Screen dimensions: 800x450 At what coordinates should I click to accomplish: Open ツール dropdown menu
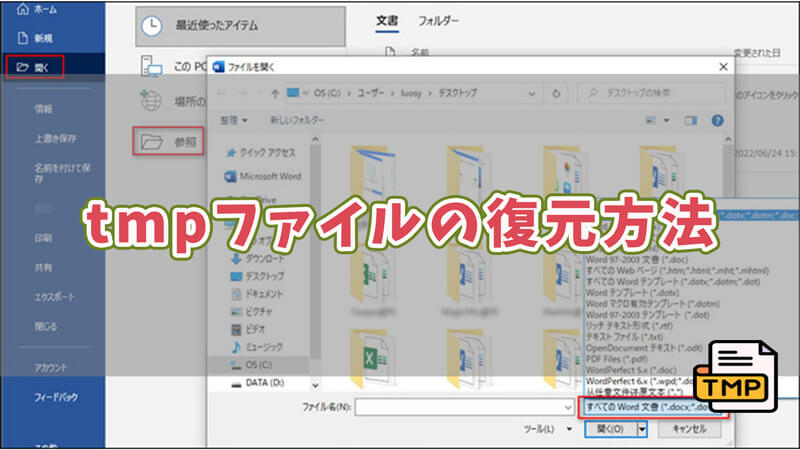548,429
